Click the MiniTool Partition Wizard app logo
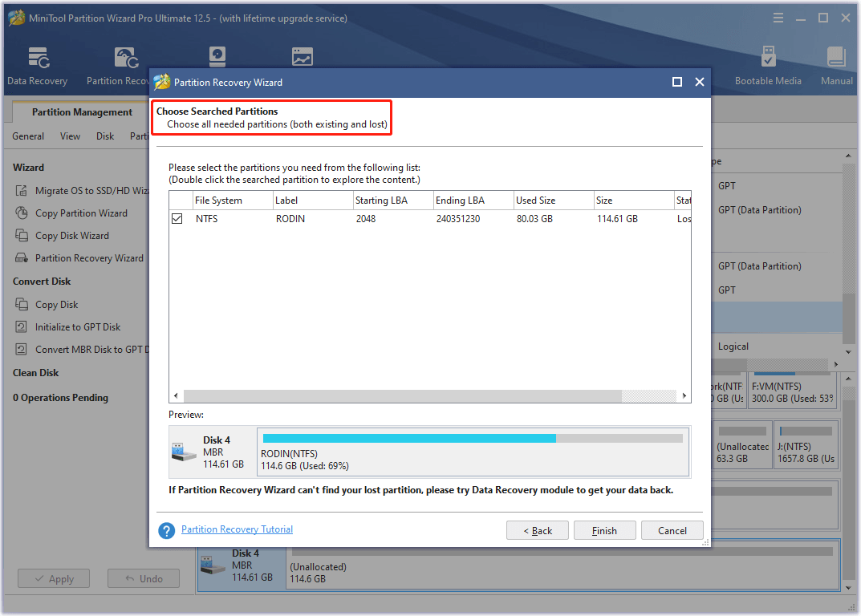 [16, 18]
